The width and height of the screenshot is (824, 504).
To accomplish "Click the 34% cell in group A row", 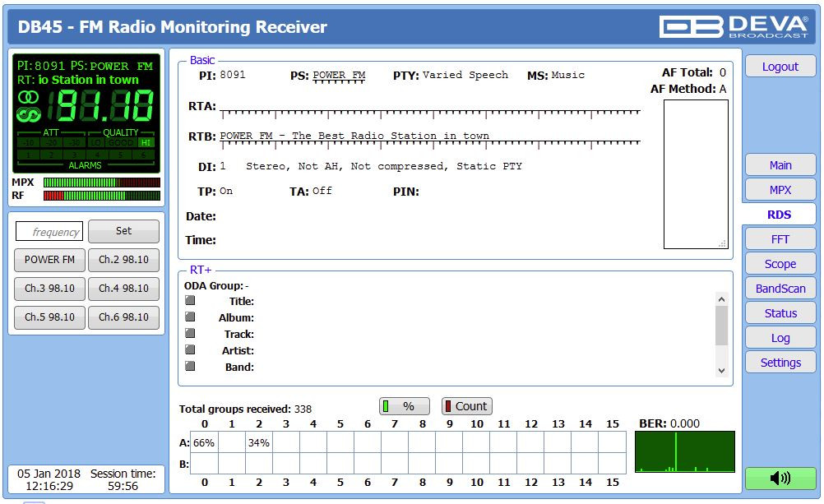I will tap(258, 443).
